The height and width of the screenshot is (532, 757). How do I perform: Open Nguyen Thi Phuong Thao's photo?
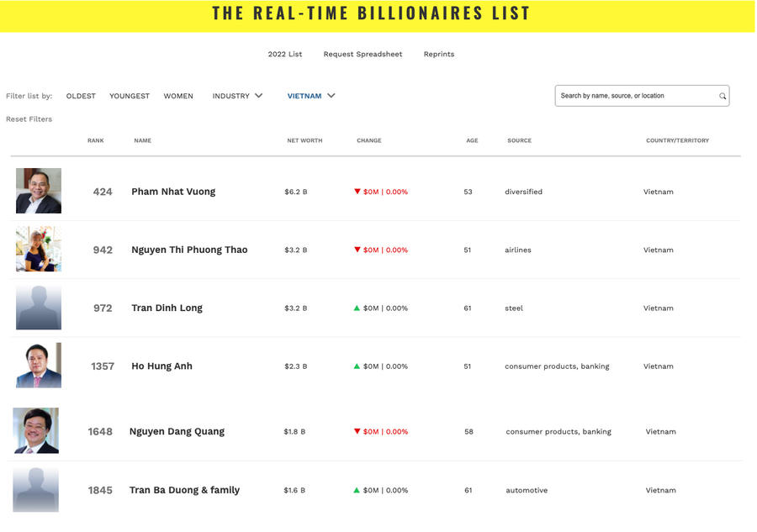coord(39,249)
